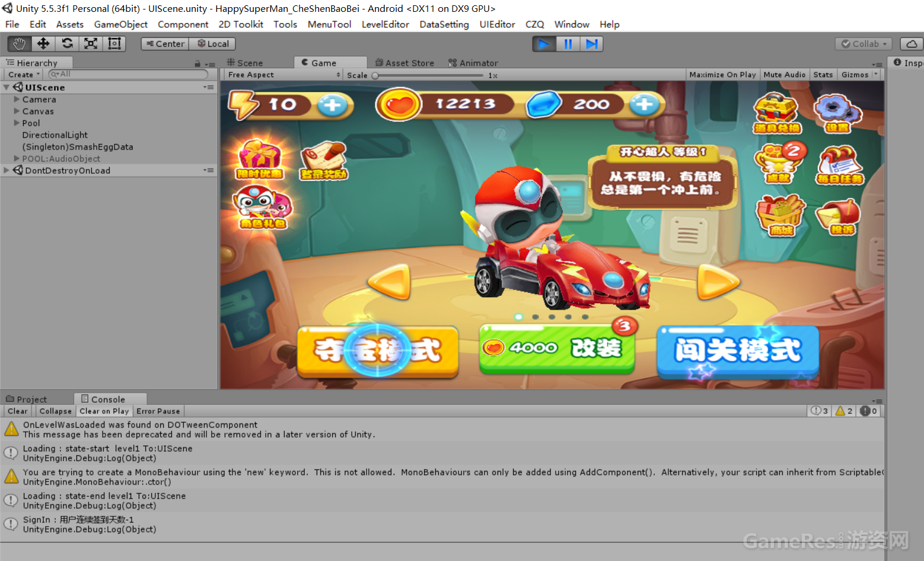Viewport: 924px width, 561px height.
Task: Select the Move tool
Action: [x=43, y=43]
